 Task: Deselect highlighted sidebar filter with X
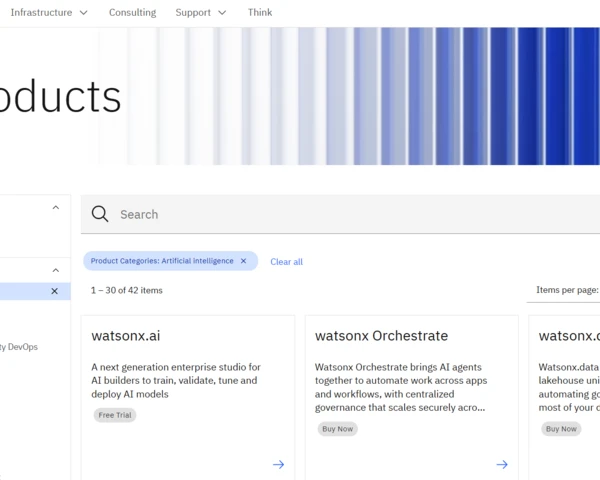point(55,291)
